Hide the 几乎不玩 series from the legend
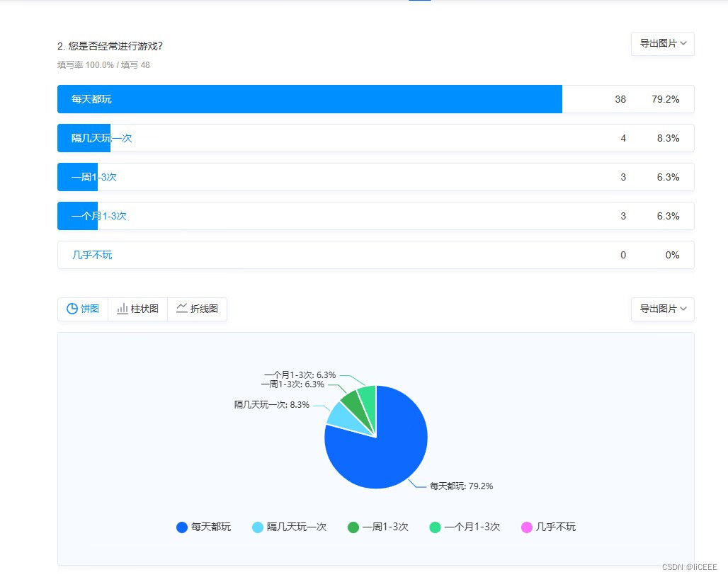The height and width of the screenshot is (577, 728). 555,527
